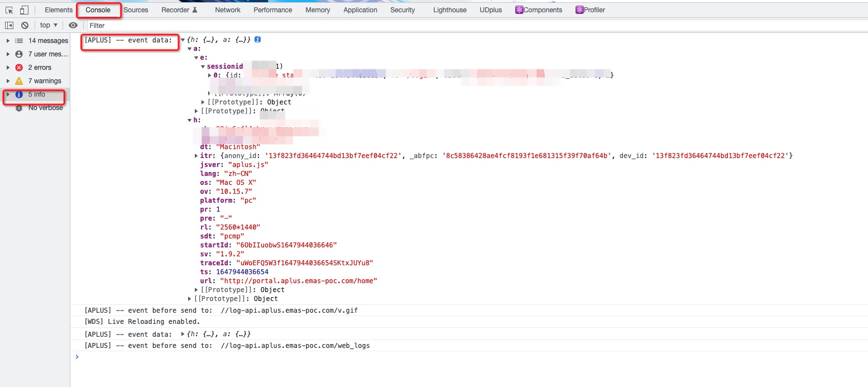Collapse the 'e:' property node
The height and width of the screenshot is (387, 868).
coord(196,58)
